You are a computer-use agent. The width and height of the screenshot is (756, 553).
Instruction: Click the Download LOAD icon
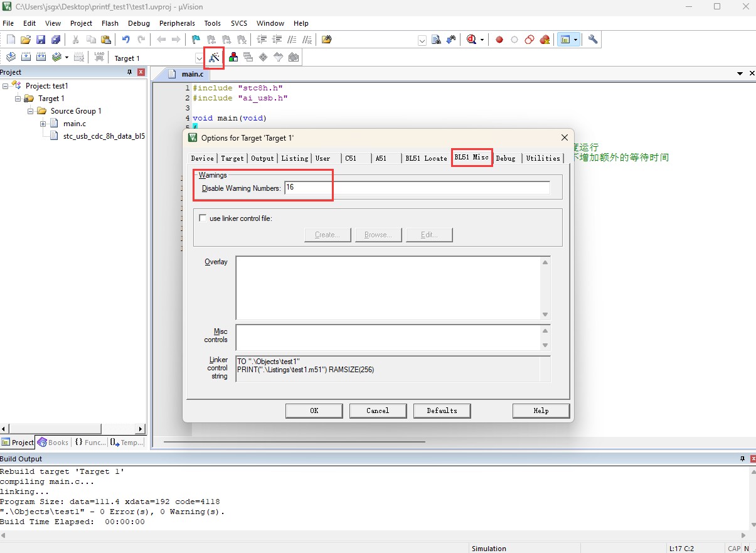98,57
